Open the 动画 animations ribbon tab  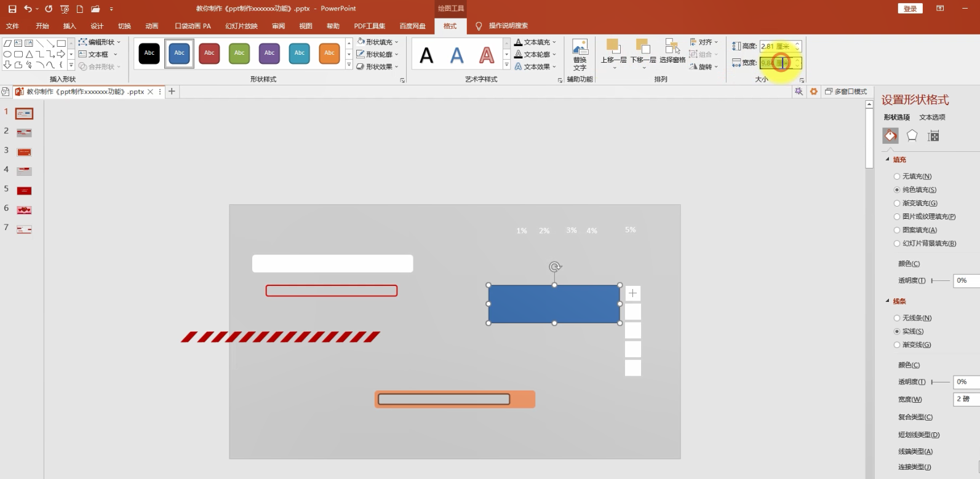[x=152, y=26]
